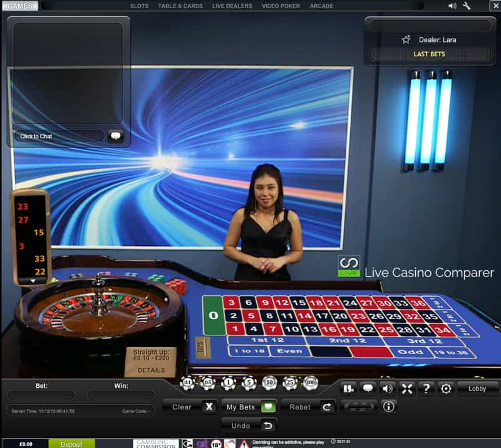501x448 pixels.
Task: Open settings gear in the game toolbar
Action: click(446, 389)
